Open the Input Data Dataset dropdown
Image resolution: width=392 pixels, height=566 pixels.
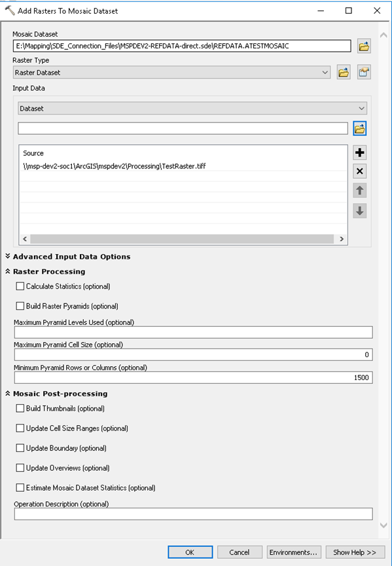click(192, 108)
